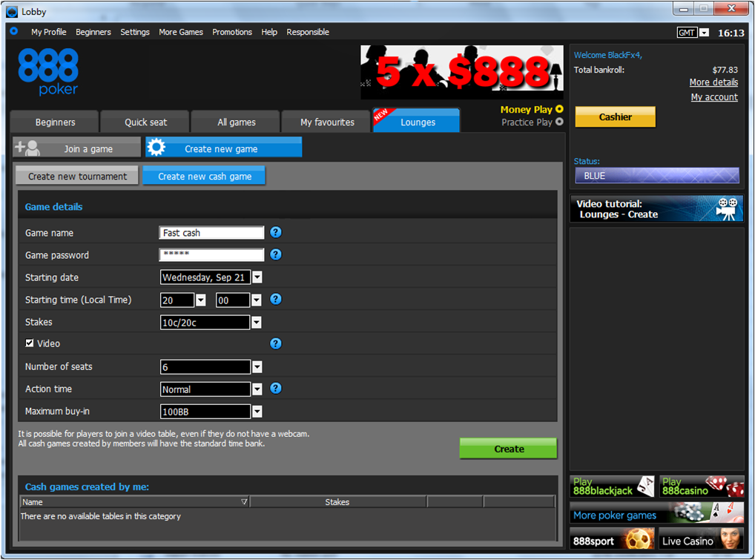The width and height of the screenshot is (755, 560).
Task: Open Settings menu
Action: tap(135, 32)
